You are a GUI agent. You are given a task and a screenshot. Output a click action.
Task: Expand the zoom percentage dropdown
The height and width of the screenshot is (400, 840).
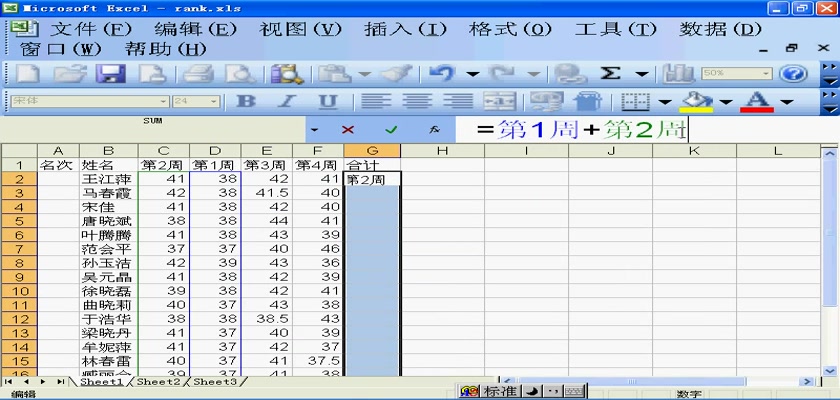[767, 74]
